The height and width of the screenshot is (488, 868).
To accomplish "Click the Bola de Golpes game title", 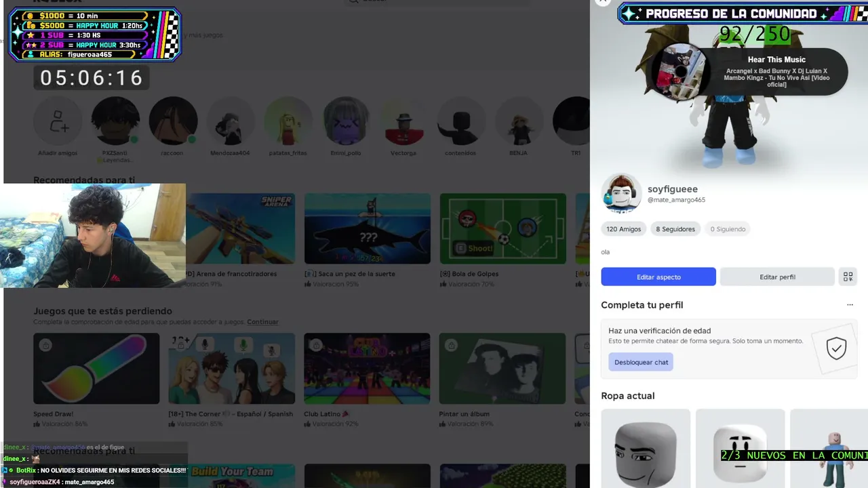I will 469,274.
